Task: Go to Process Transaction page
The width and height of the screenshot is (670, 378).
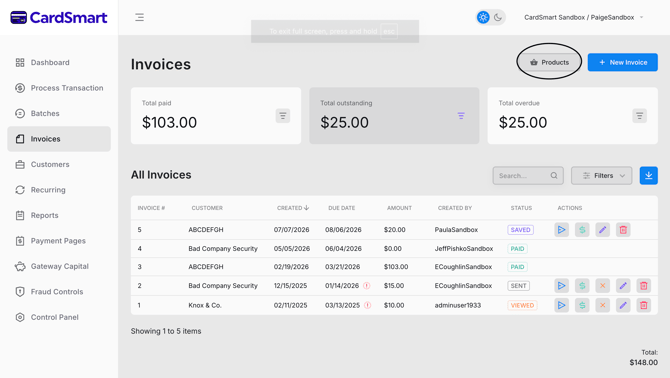Action: point(59,88)
